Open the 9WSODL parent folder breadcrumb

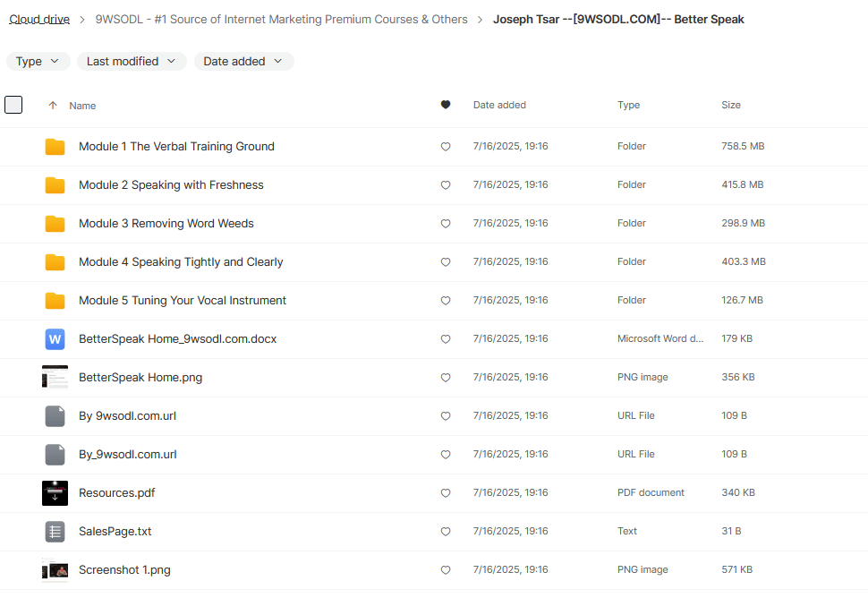(x=281, y=20)
